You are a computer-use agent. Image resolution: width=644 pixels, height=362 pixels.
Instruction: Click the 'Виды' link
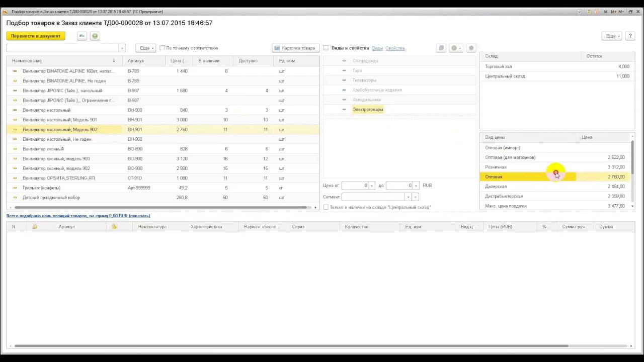[x=377, y=48]
